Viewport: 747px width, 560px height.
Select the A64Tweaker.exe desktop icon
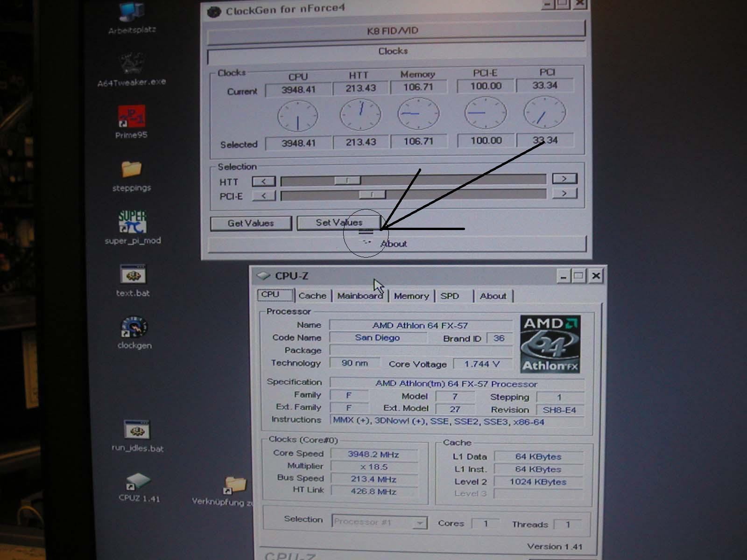tap(132, 63)
